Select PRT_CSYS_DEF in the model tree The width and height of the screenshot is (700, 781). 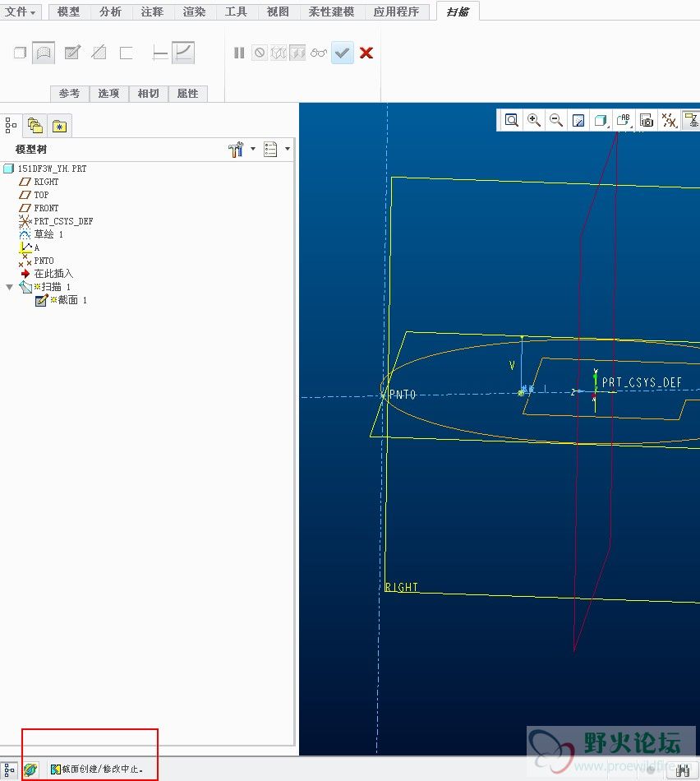click(56, 220)
